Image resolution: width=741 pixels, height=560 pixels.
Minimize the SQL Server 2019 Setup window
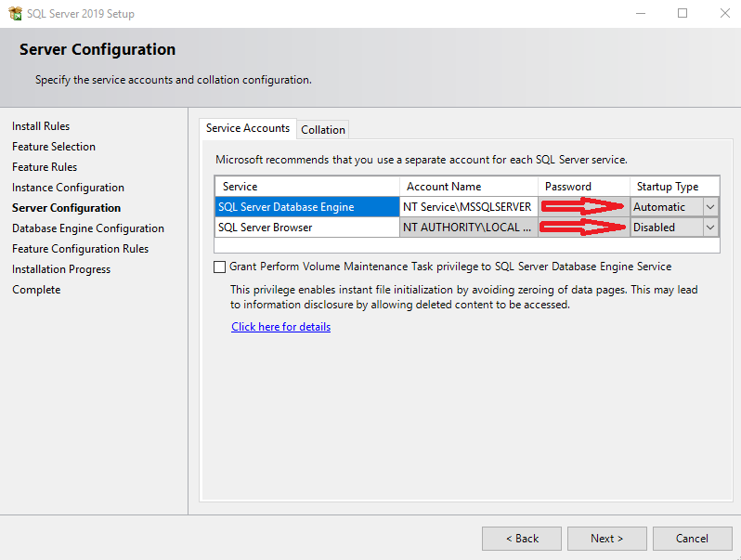(x=640, y=14)
